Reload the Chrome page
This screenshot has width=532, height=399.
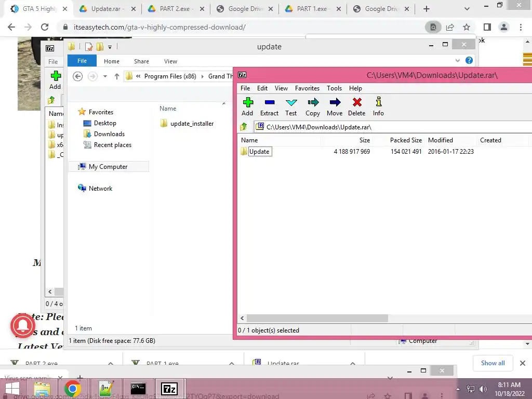45,27
